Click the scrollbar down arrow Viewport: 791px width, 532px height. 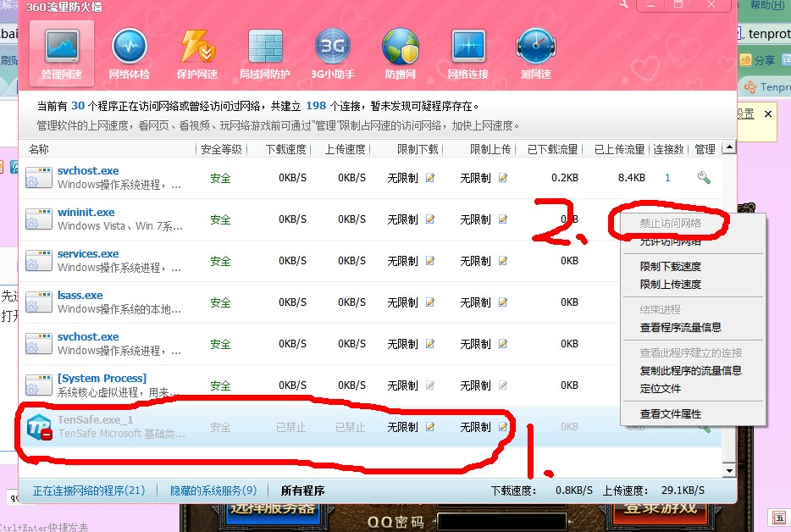tap(729, 470)
